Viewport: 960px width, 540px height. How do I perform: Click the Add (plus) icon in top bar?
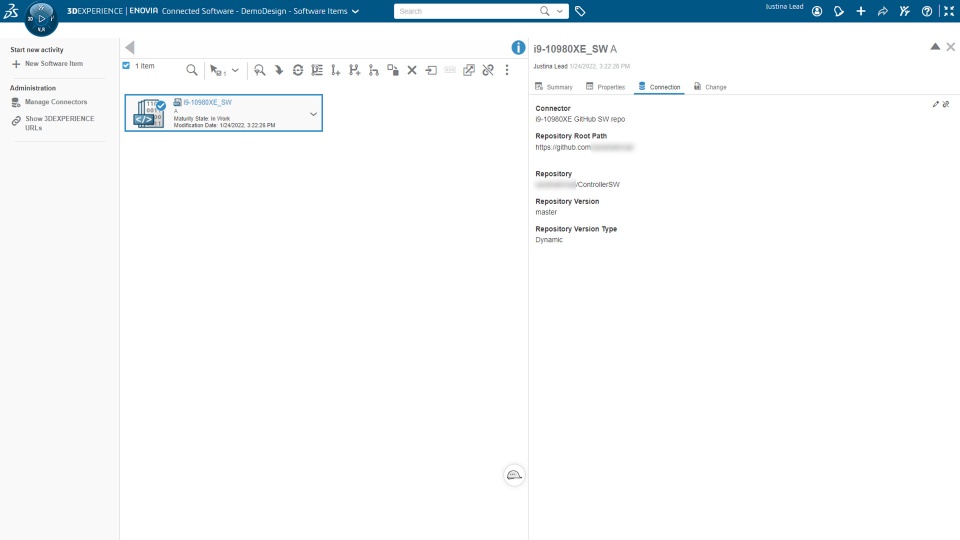click(861, 11)
